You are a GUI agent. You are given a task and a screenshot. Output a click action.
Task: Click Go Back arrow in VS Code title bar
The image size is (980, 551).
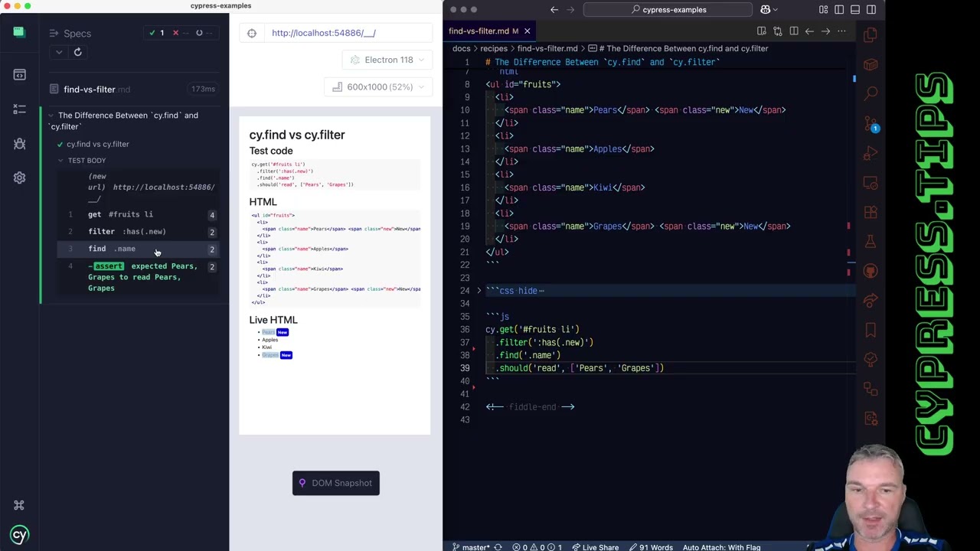pos(554,10)
